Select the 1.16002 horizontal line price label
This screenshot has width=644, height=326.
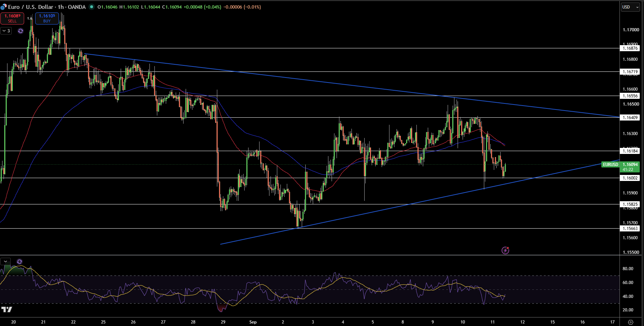coord(630,178)
